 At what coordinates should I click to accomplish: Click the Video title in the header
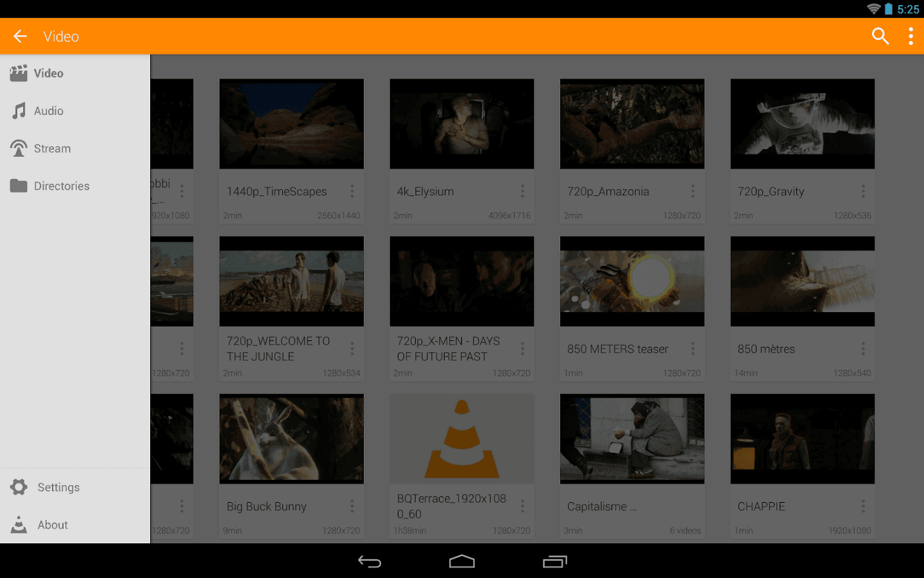point(61,37)
